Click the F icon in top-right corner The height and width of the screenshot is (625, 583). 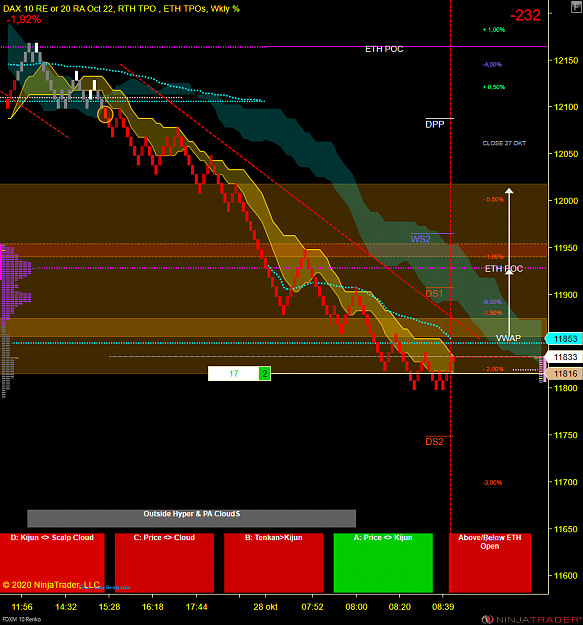[576, 7]
